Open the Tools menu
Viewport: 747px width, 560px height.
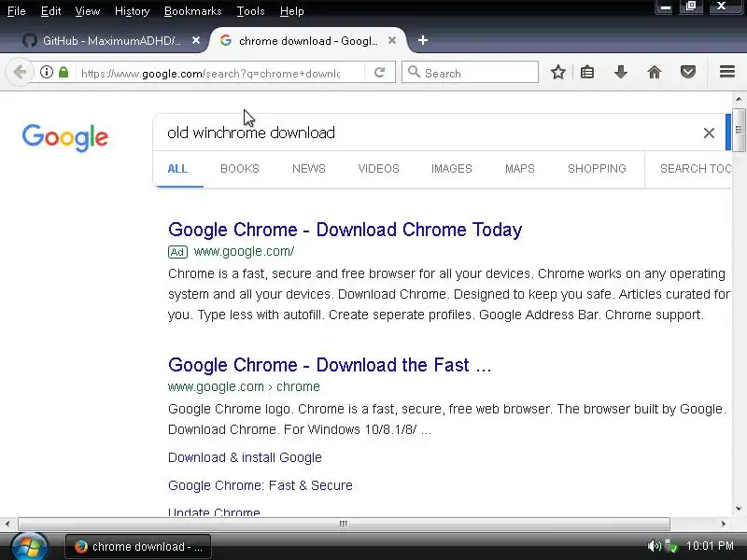250,11
